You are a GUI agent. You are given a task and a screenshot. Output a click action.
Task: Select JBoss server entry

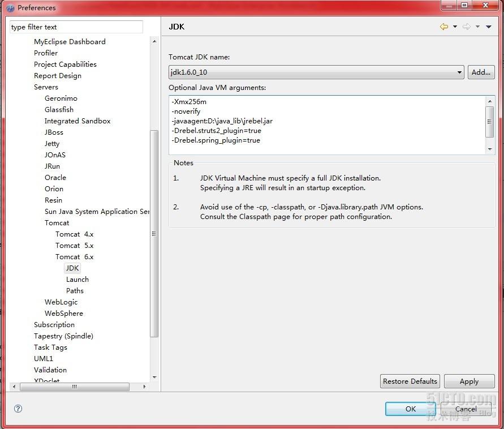[54, 132]
